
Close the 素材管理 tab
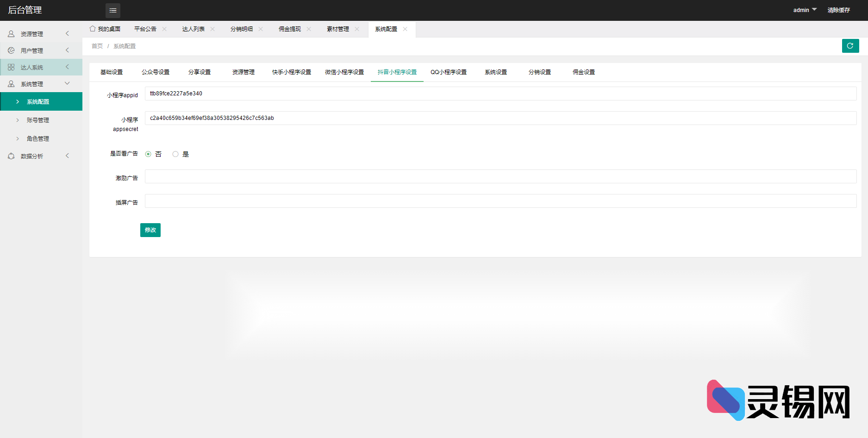[357, 29]
